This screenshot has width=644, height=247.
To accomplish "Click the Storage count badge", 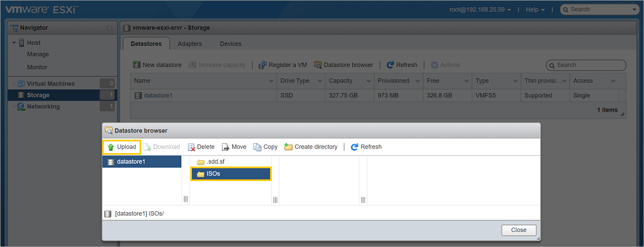I will (108, 95).
